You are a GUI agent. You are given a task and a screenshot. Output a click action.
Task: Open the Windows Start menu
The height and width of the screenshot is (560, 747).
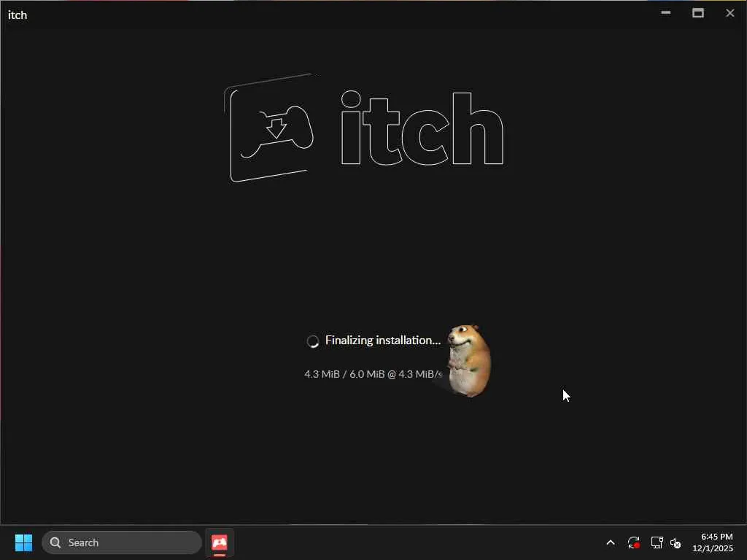[x=23, y=542]
